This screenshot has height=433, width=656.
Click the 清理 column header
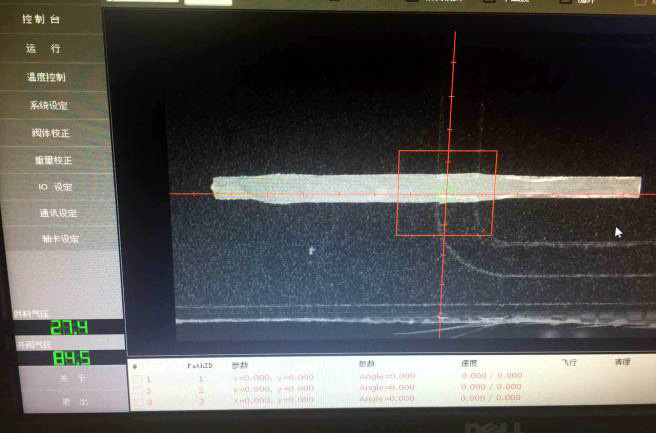622,363
